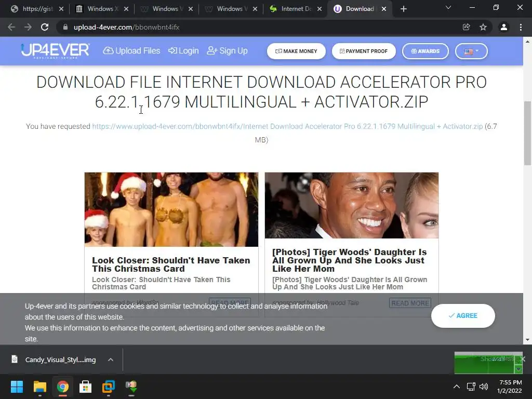Click the MAKE MONEY button
Screen dimensions: 532x399
(296, 51)
